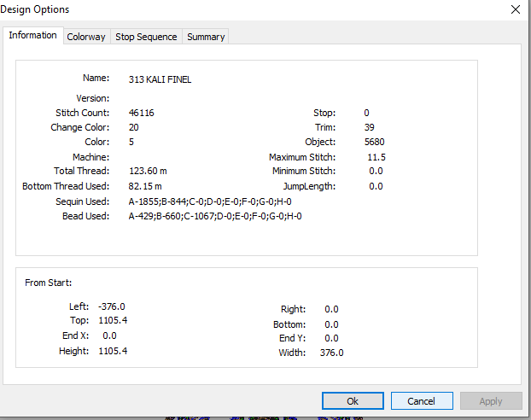Click the Machine: label
Screen dimensions: 531x420
[x=91, y=157]
